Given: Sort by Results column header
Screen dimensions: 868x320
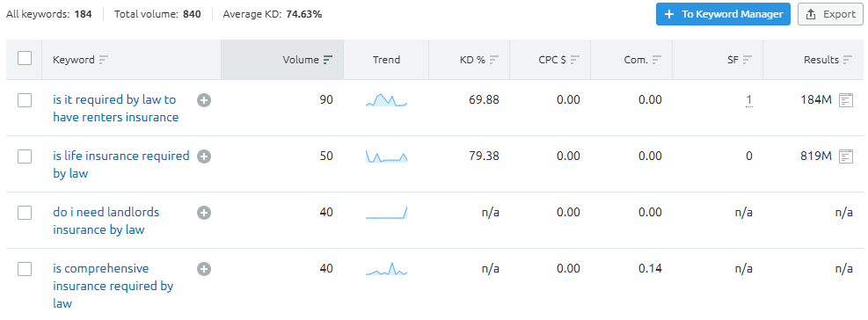Looking at the screenshot, I should click(828, 60).
